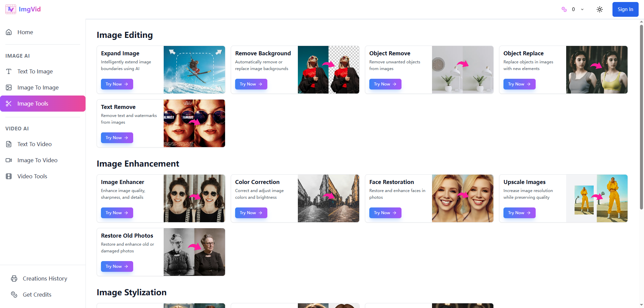The image size is (644, 308).
Task: Click the Sign In button
Action: 625,9
